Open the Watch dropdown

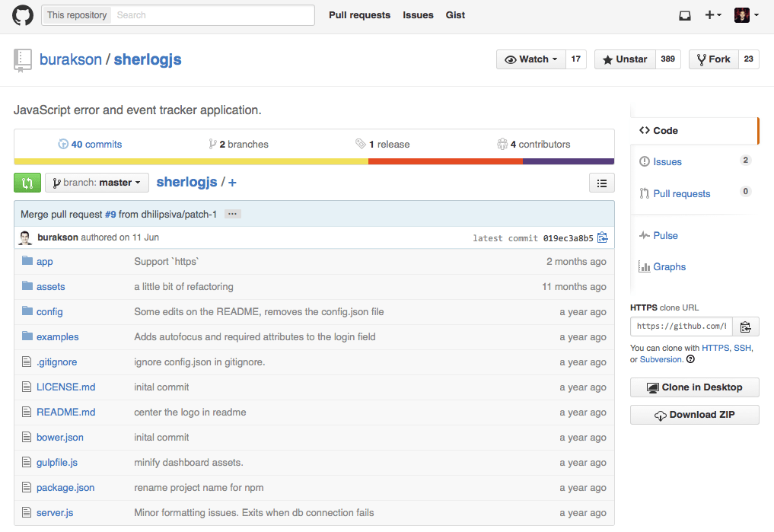(x=530, y=59)
